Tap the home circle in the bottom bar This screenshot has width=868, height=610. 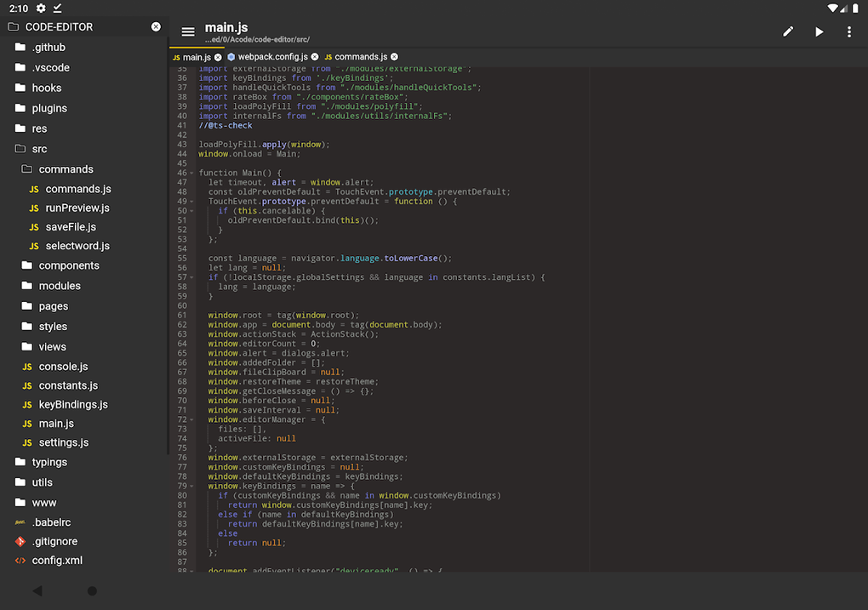92,590
